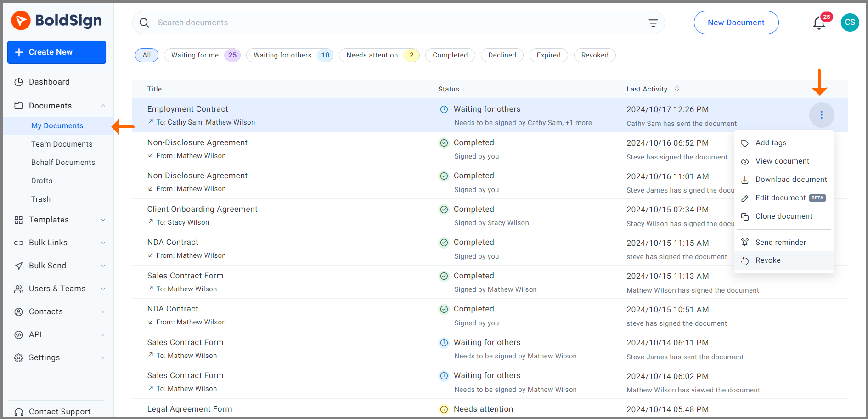Choose Revoke from the context menu
Screen dimensions: 868x419
pos(768,260)
